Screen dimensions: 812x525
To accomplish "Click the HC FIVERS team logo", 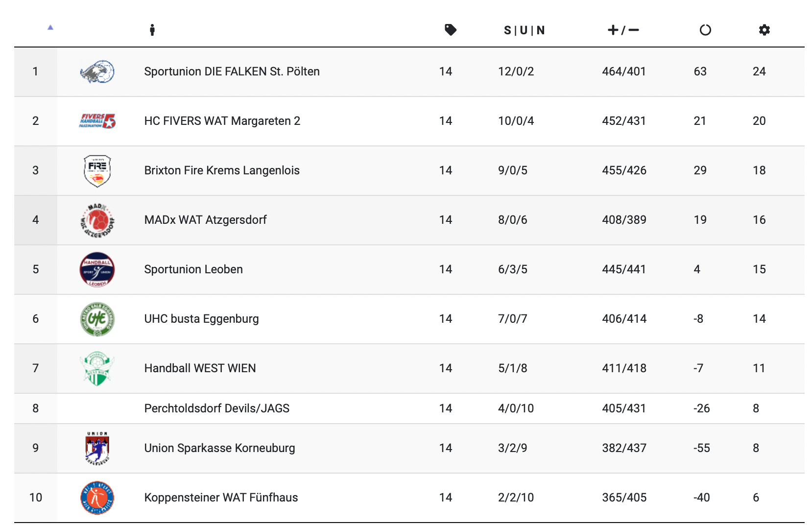I will (x=97, y=121).
